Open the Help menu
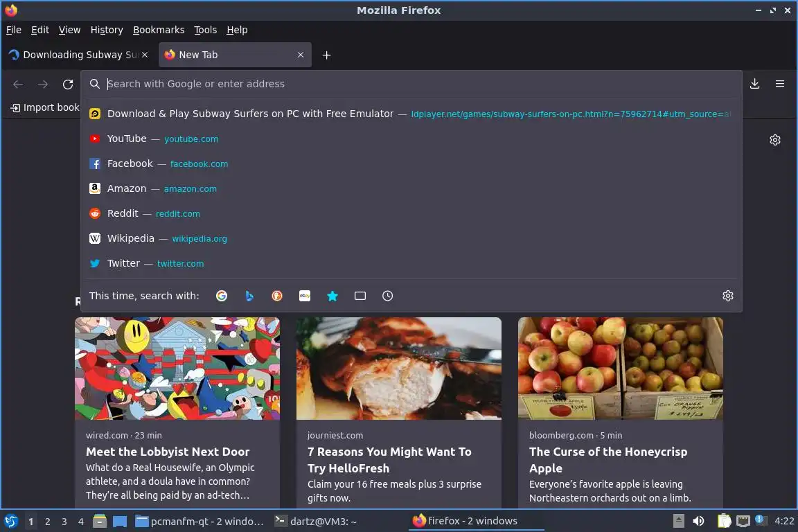Image resolution: width=798 pixels, height=532 pixels. click(237, 30)
